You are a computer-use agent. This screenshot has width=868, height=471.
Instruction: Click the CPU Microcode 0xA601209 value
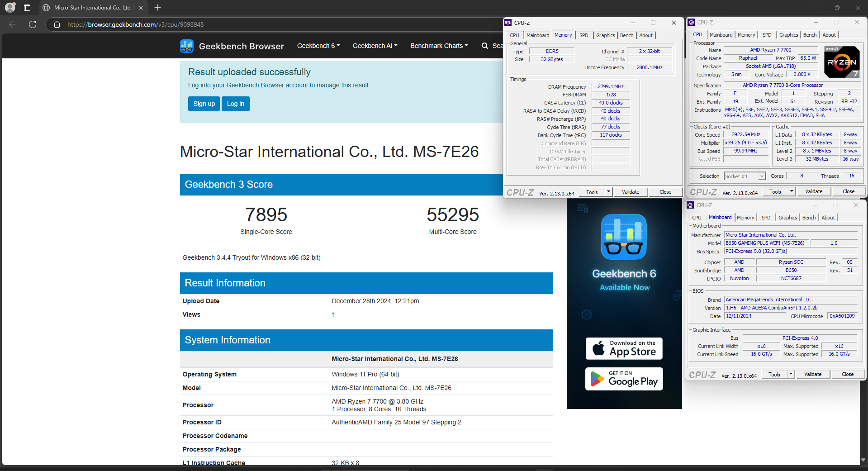click(842, 316)
